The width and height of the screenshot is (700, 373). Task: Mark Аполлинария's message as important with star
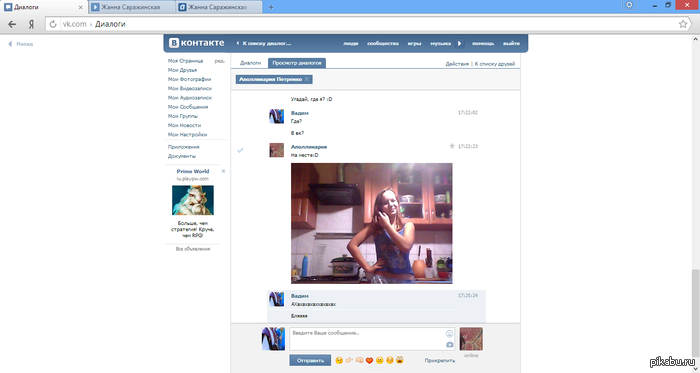tap(452, 146)
